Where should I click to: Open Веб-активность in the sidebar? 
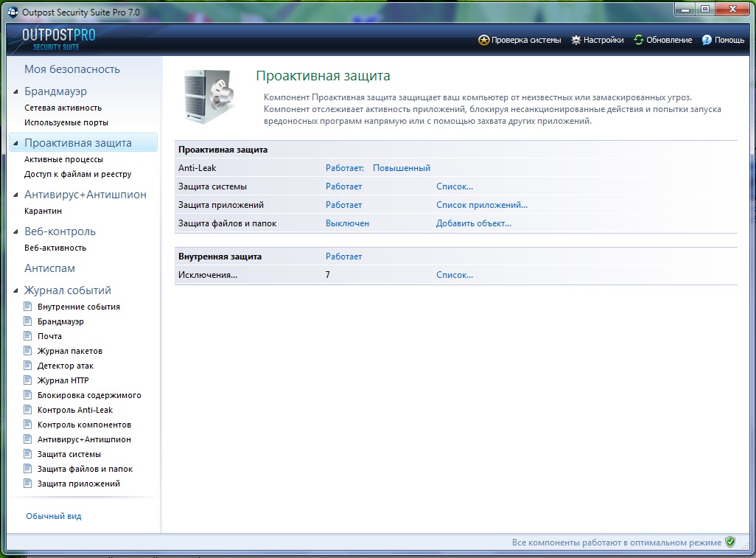coord(55,248)
